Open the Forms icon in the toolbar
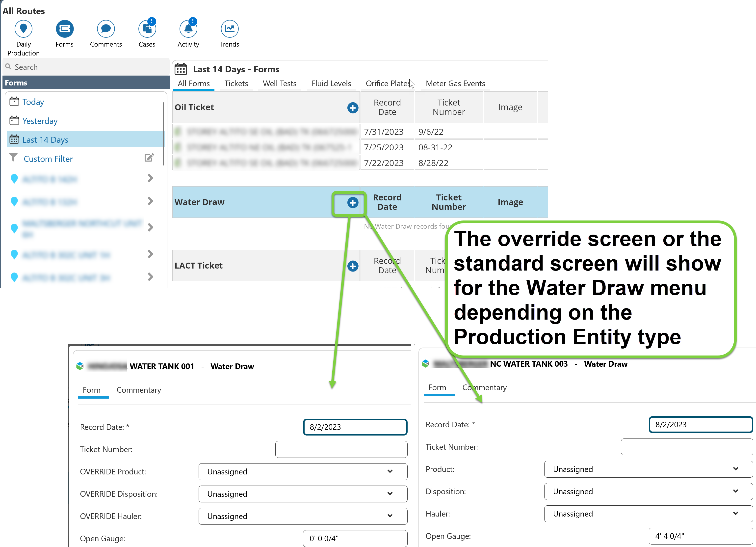The width and height of the screenshot is (756, 547). coord(64,29)
